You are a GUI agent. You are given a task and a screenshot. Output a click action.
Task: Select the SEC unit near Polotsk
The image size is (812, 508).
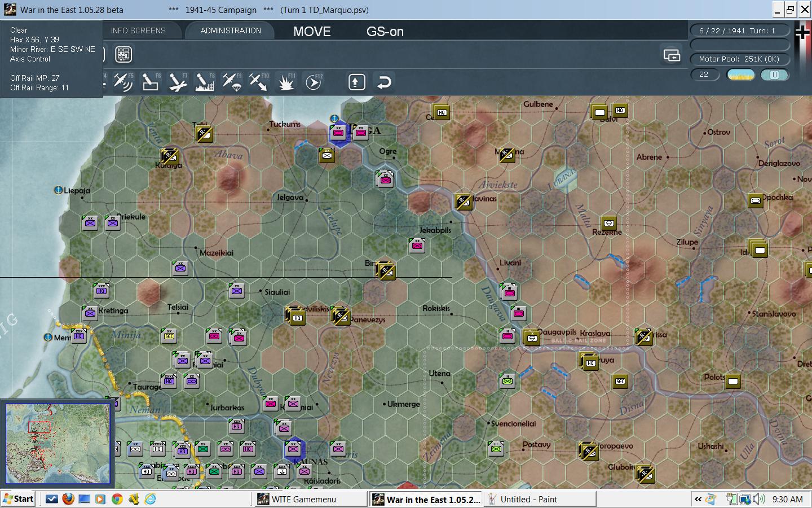coord(620,382)
